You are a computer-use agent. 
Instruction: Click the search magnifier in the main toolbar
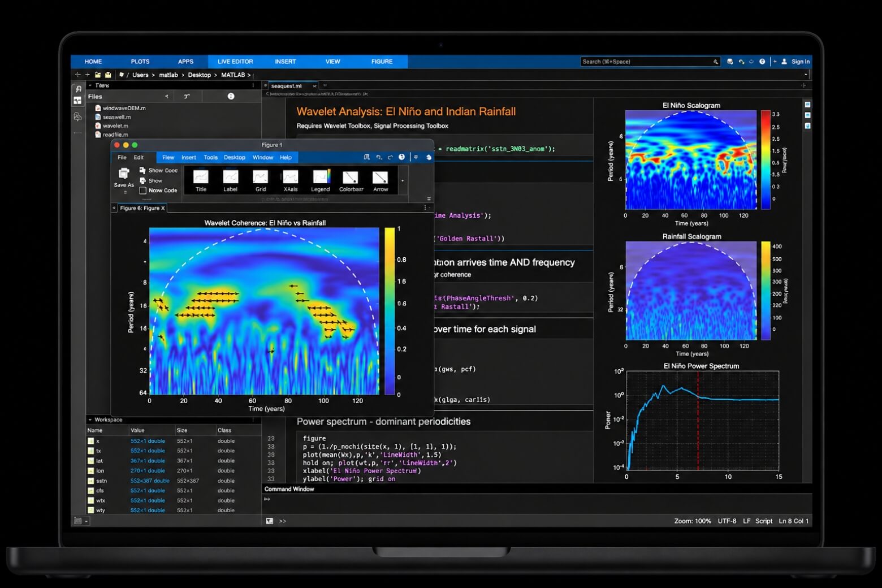715,62
